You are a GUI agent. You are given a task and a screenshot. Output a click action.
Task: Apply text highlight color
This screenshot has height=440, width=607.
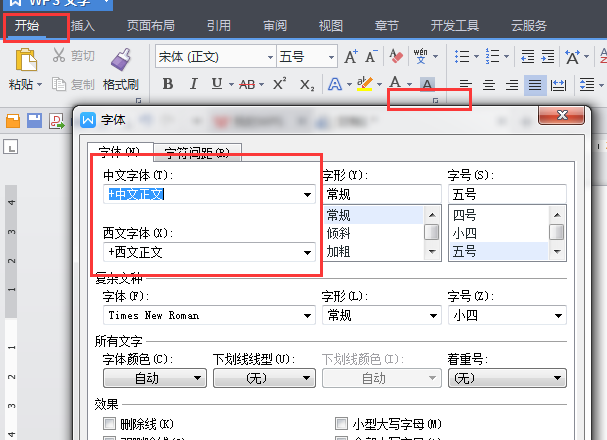point(365,84)
